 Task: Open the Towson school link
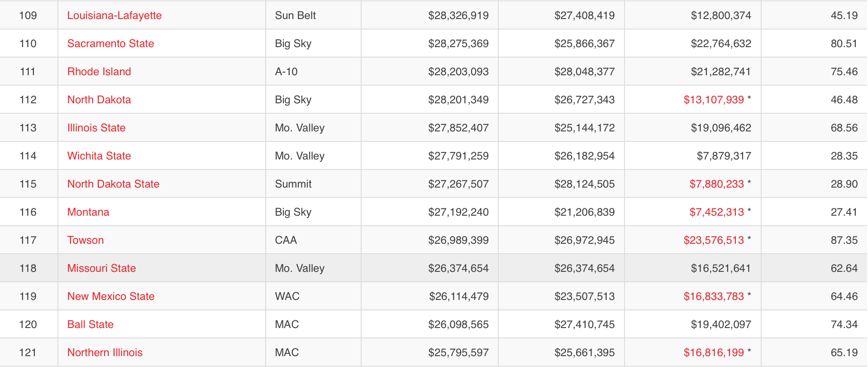pyautogui.click(x=86, y=240)
